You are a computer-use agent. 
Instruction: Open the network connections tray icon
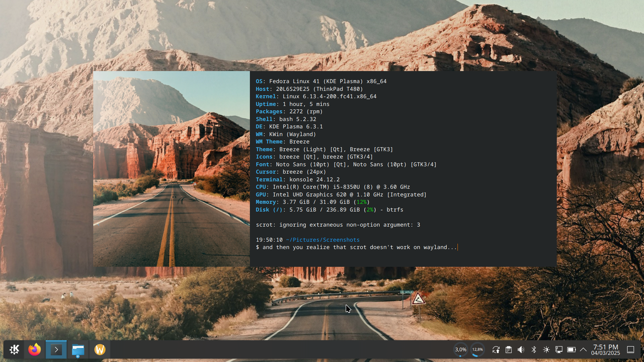[x=558, y=349]
